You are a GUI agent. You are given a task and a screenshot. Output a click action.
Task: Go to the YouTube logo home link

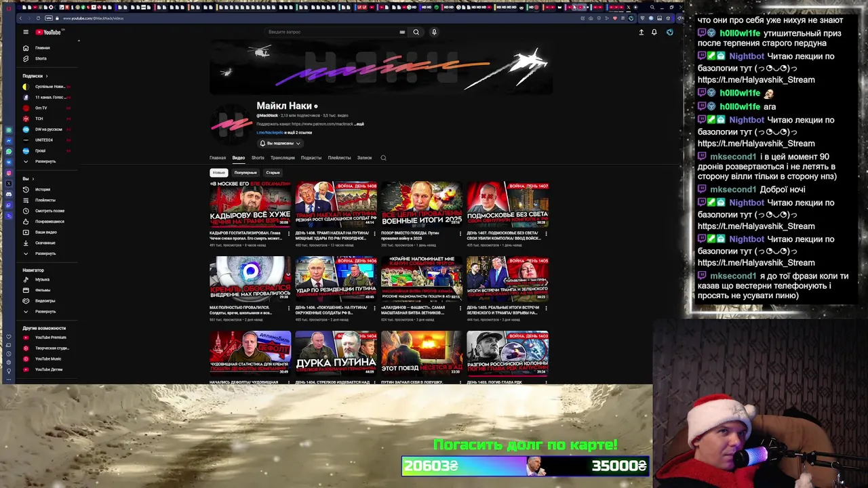click(48, 32)
